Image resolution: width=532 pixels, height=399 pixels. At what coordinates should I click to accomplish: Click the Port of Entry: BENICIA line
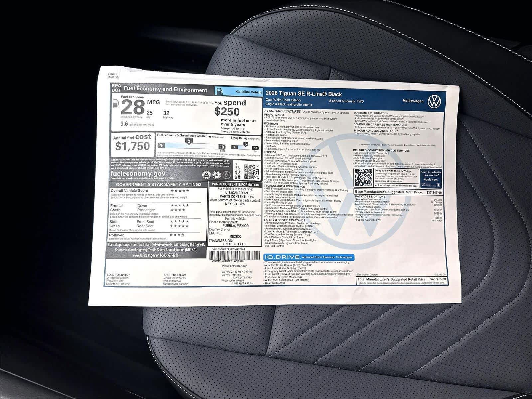click(x=235, y=266)
